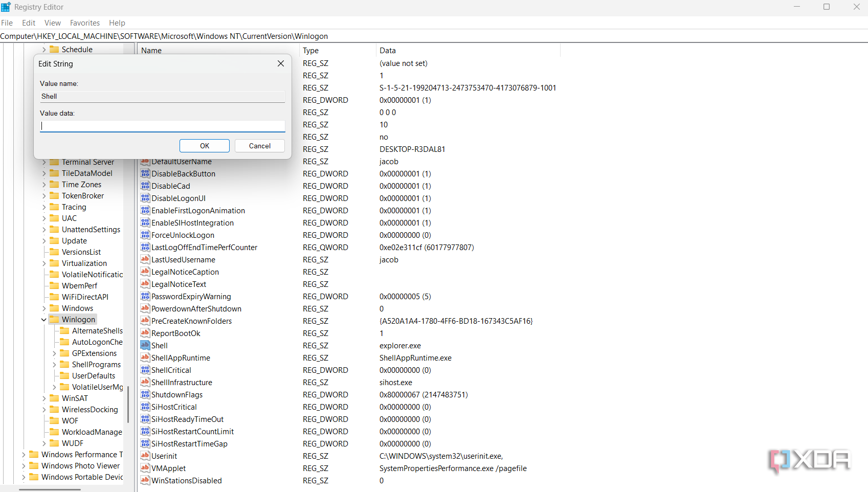Screen dimensions: 868x492
Task: Expand the GPExtensions subkey
Action: click(x=54, y=353)
